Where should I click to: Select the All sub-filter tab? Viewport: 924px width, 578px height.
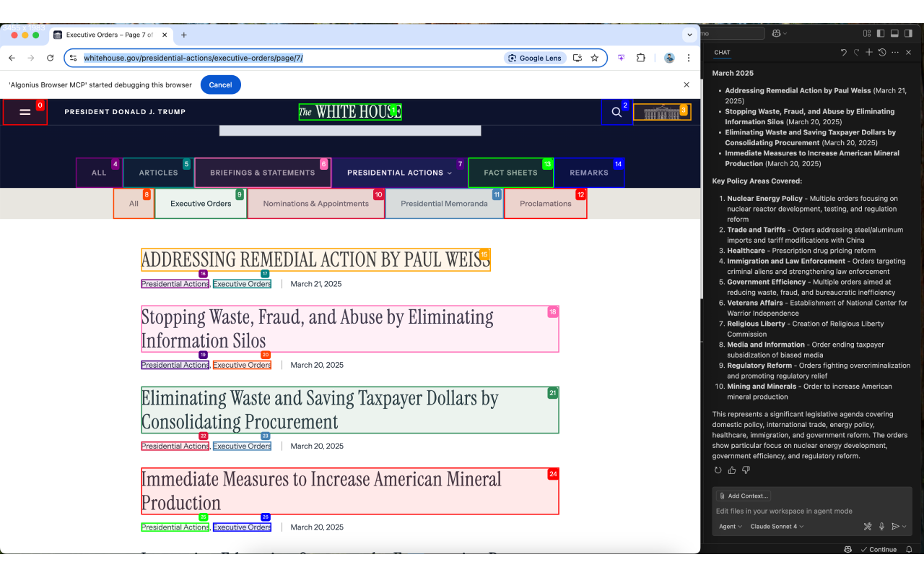point(134,204)
